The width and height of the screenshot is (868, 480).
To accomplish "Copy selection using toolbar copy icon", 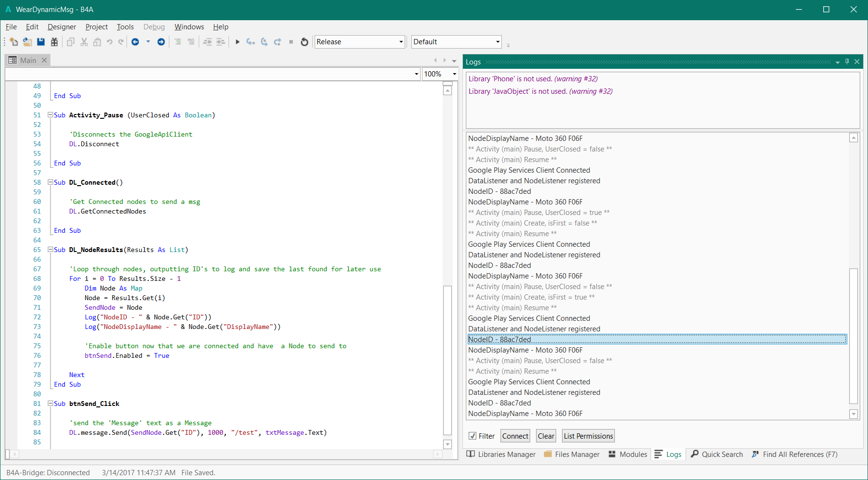I will click(x=71, y=42).
